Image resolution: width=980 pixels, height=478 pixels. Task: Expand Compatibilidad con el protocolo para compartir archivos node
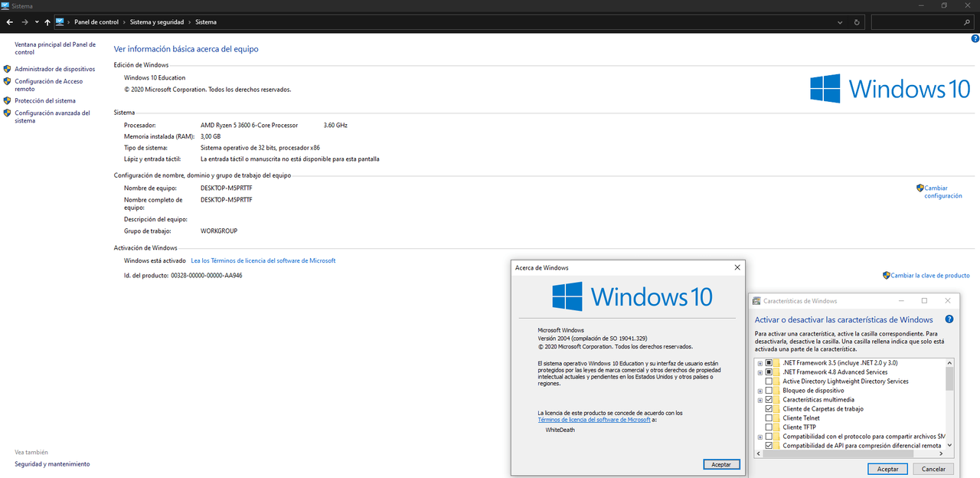(760, 437)
